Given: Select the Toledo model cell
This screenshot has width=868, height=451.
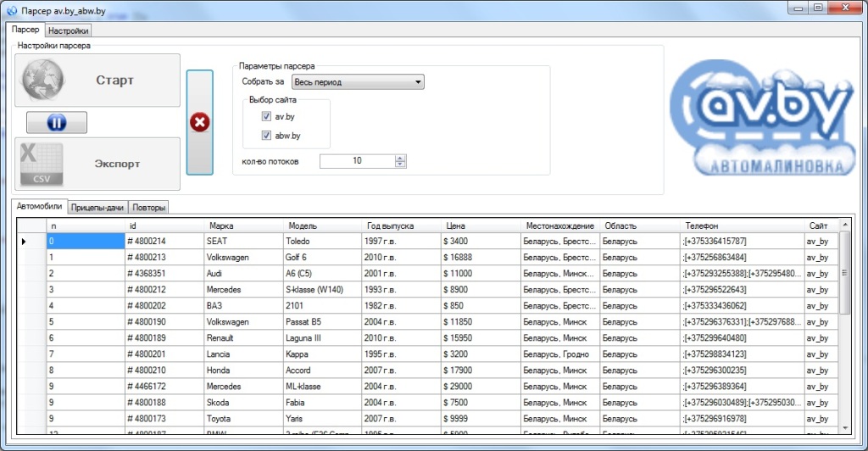Looking at the screenshot, I should point(323,242).
